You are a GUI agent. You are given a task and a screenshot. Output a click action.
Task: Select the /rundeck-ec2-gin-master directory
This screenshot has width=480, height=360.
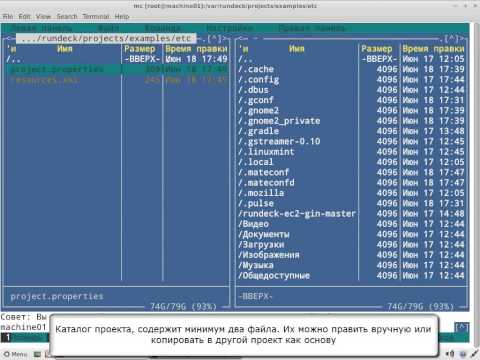pos(352,214)
